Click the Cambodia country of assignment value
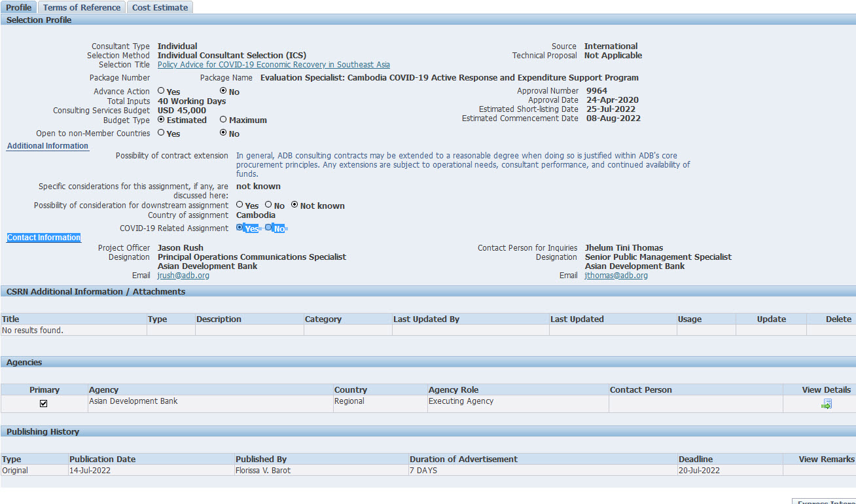This screenshot has height=504, width=856. coord(256,215)
